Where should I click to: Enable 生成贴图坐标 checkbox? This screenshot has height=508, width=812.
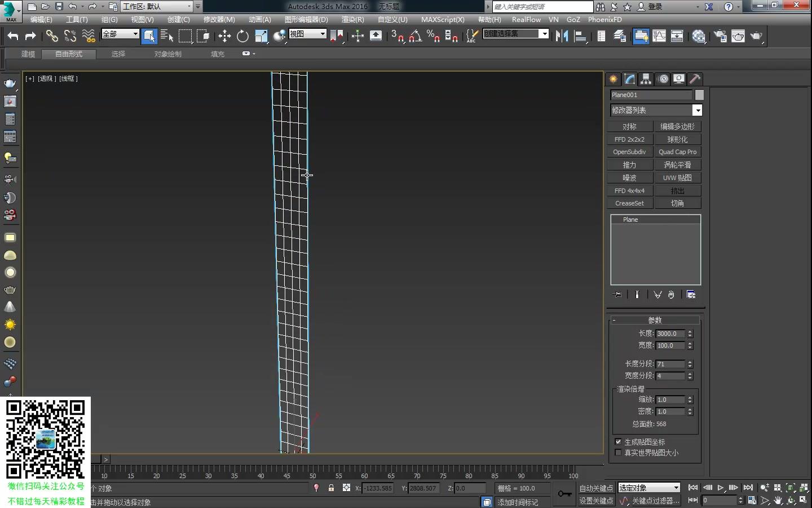(618, 442)
